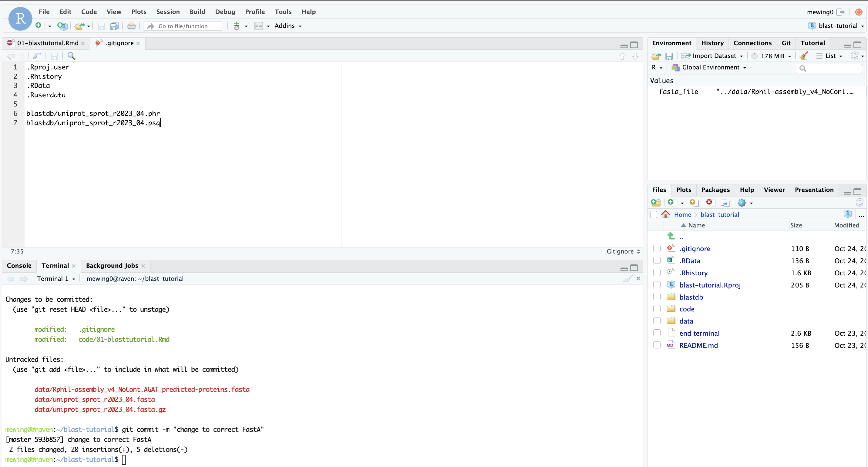Switch to the History tab
The image size is (868, 467).
(x=712, y=43)
